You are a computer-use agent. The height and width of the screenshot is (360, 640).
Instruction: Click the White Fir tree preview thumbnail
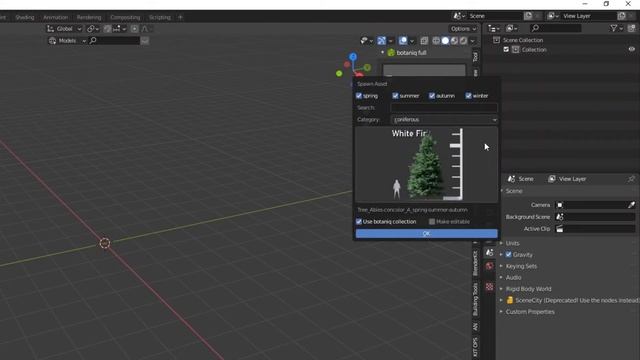[x=427, y=164]
